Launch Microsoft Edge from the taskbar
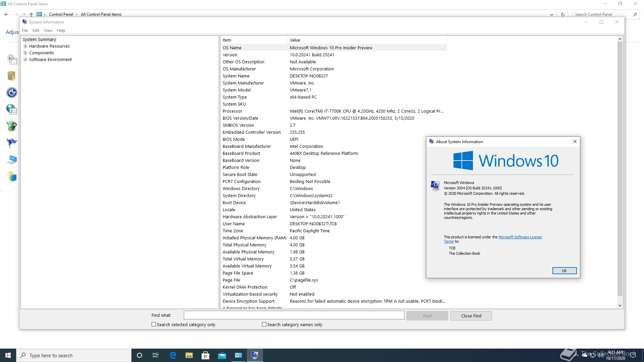This screenshot has width=644, height=362. (173, 355)
